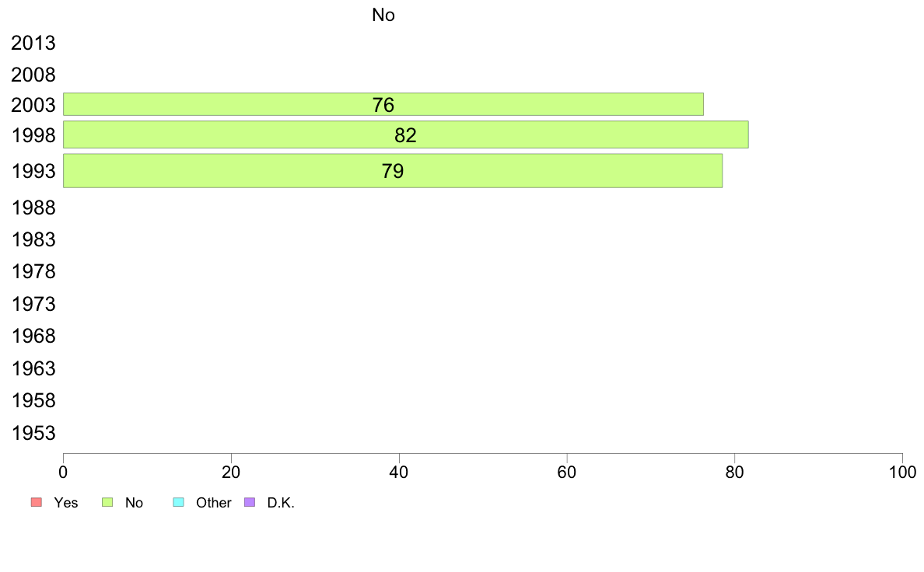Click the 100 tick on x-axis

[902, 472]
